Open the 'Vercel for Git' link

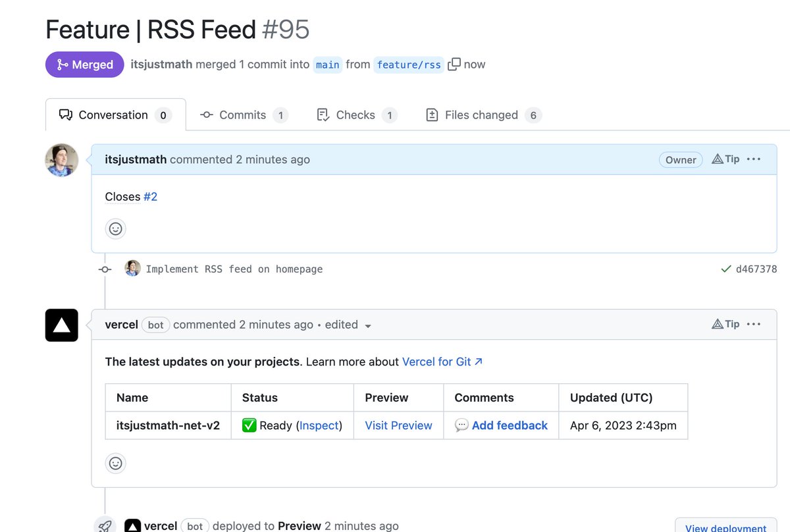[x=442, y=361]
